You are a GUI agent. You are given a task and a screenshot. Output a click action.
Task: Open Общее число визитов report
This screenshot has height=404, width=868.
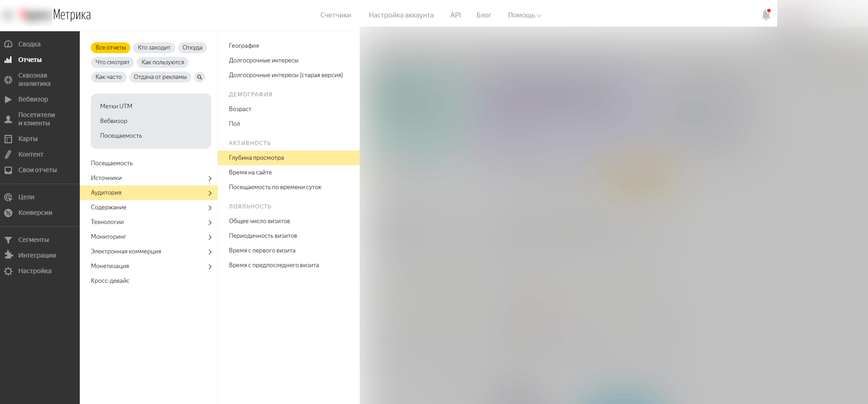[x=260, y=221]
